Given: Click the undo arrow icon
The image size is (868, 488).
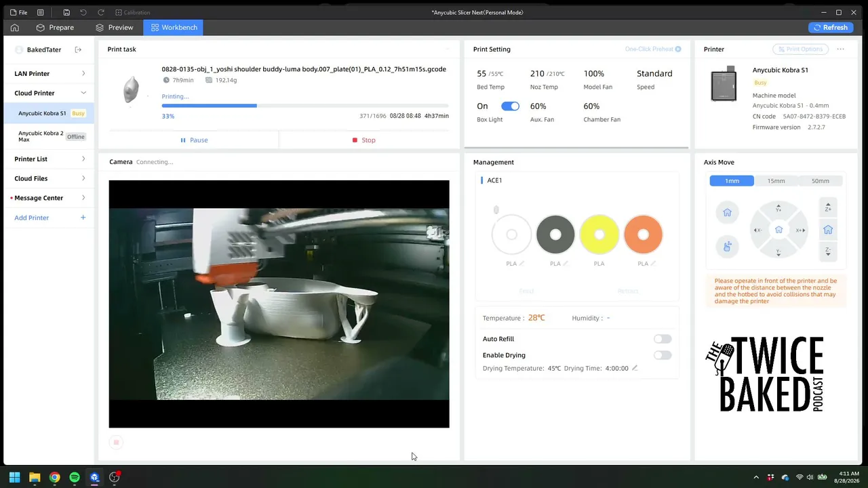Looking at the screenshot, I should coord(83,12).
